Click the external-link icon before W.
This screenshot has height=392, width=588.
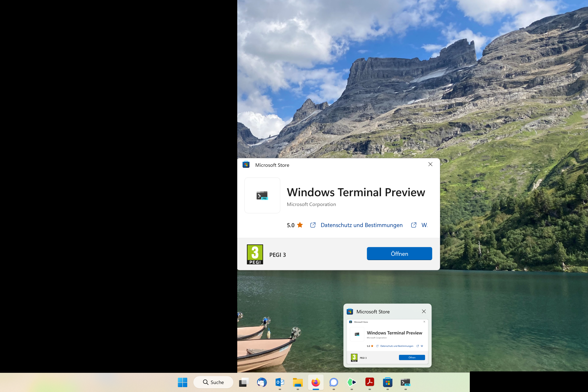point(414,225)
